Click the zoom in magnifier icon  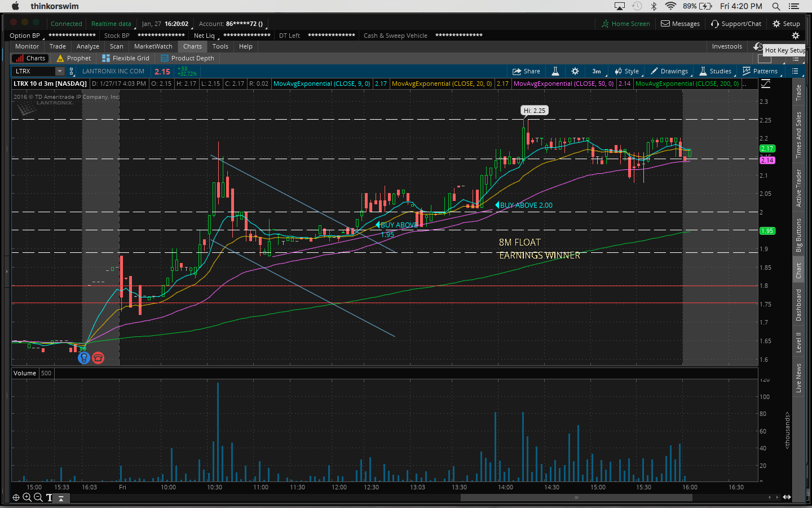click(27, 497)
